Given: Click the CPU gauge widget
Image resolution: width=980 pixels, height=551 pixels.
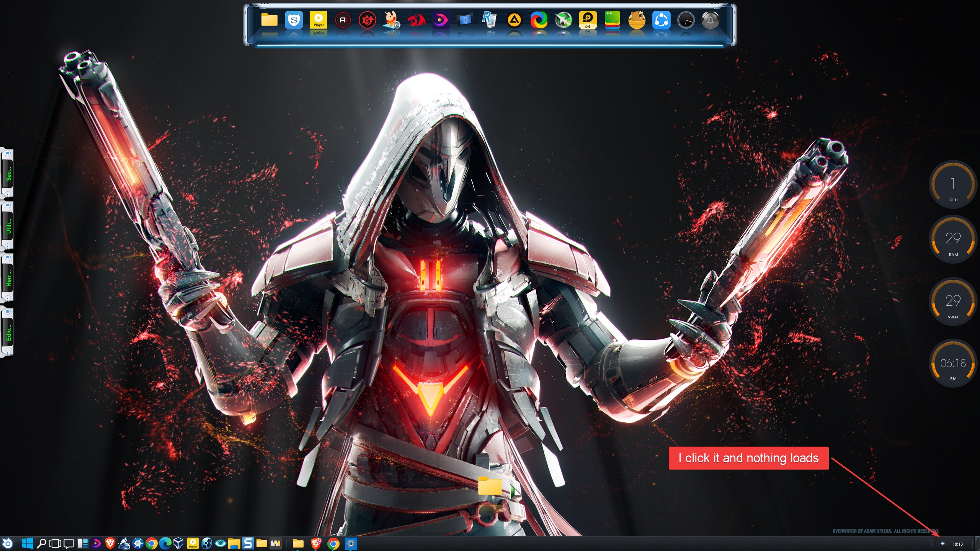Looking at the screenshot, I should (x=953, y=185).
